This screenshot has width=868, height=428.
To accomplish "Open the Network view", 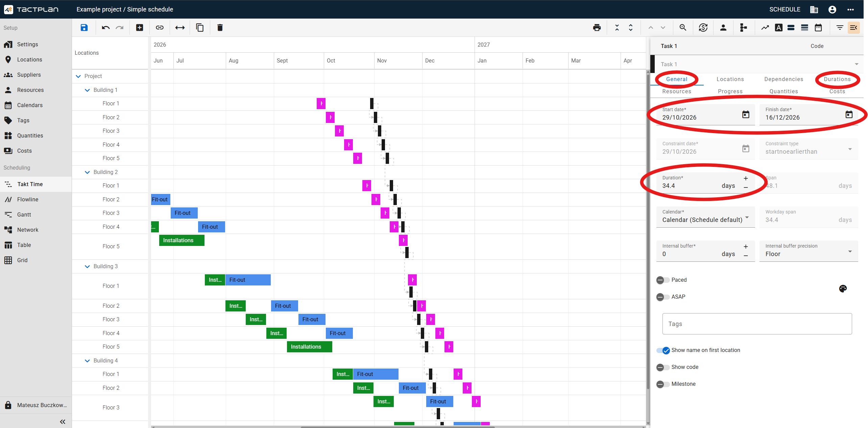I will click(36, 230).
